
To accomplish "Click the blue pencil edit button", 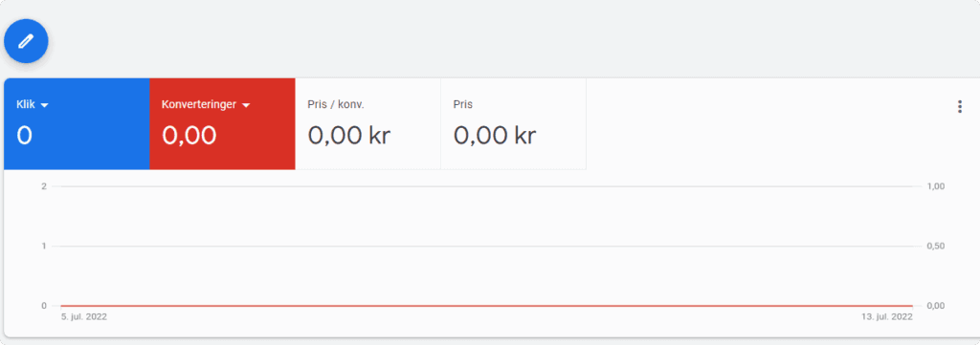I will (26, 41).
